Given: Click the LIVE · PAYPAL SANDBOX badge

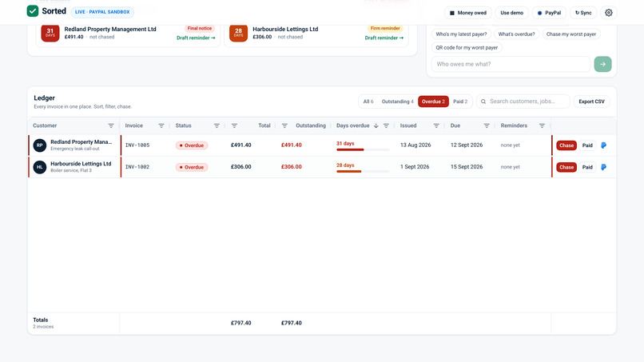Looking at the screenshot, I should 102,12.
